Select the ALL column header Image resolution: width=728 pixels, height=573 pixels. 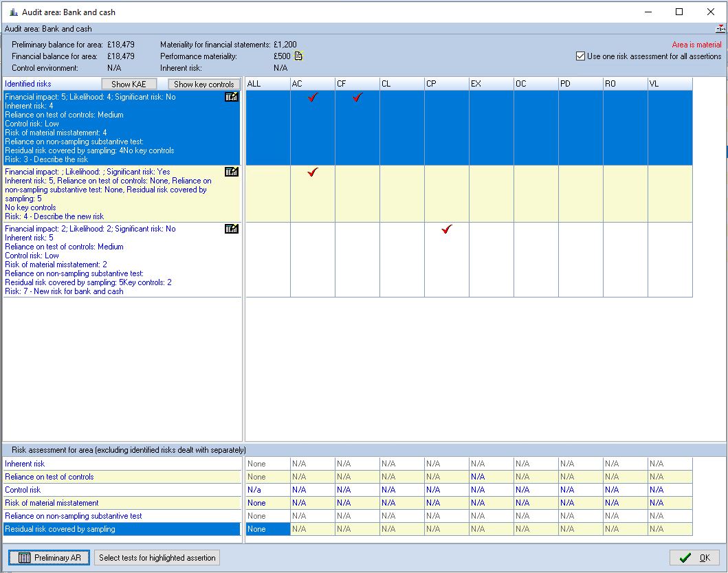tap(268, 84)
